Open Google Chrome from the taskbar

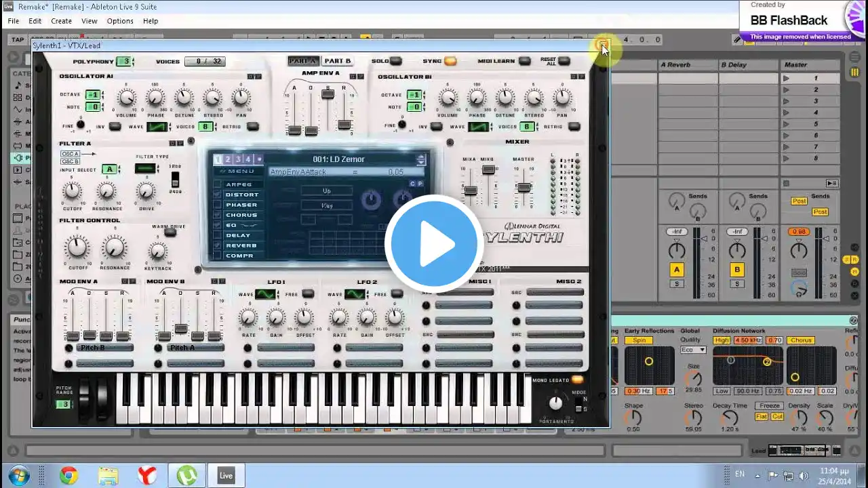tap(68, 475)
